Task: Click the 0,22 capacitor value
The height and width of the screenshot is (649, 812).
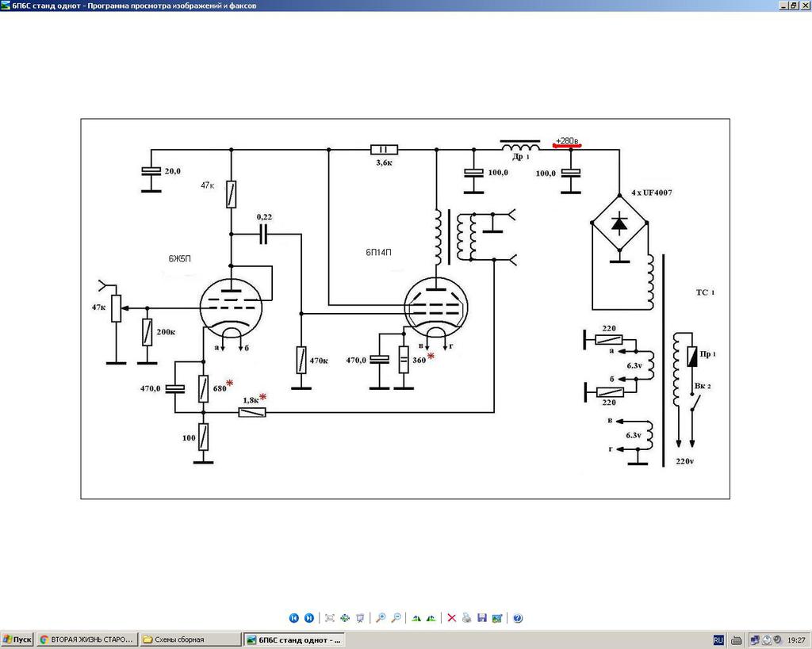Action: (x=264, y=217)
